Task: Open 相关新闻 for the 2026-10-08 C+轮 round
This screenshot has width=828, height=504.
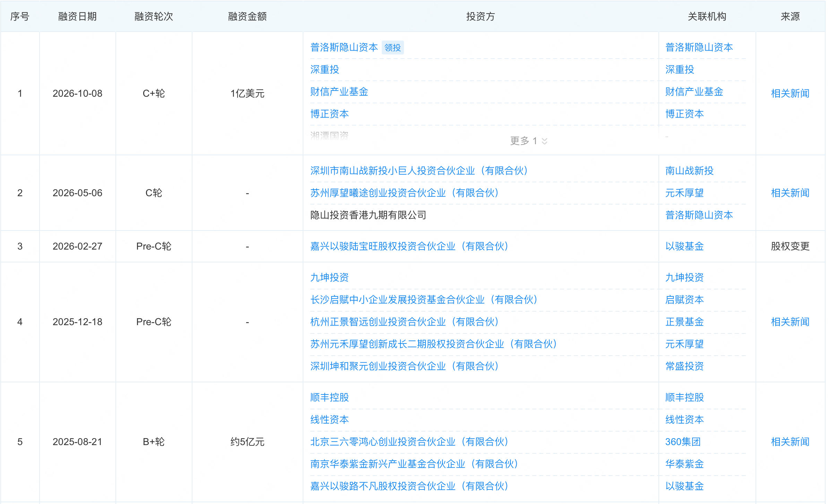Action: coord(790,93)
